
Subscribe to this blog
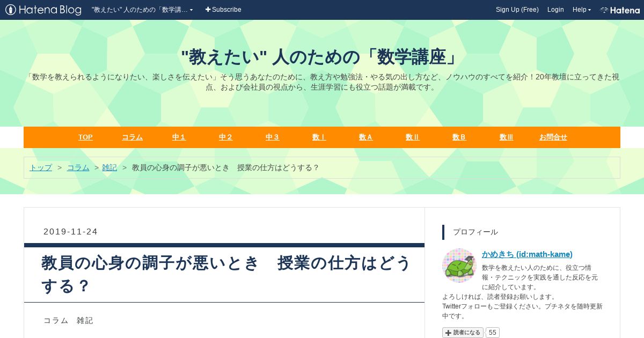(x=223, y=10)
